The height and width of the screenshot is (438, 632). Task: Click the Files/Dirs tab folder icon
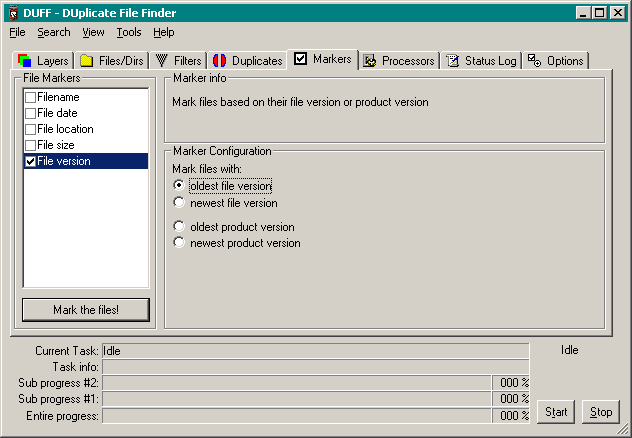pyautogui.click(x=86, y=61)
